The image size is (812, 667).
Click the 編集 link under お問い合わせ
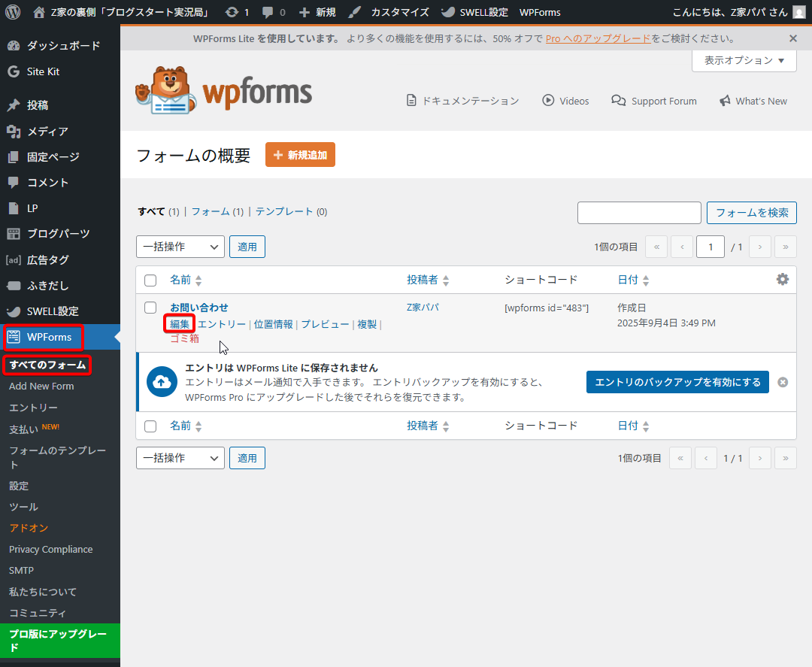(x=180, y=324)
